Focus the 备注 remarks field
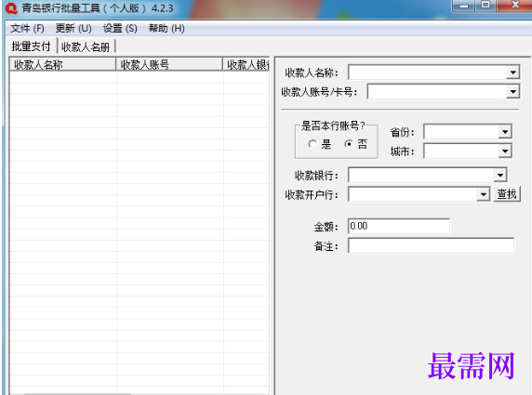 [431, 245]
